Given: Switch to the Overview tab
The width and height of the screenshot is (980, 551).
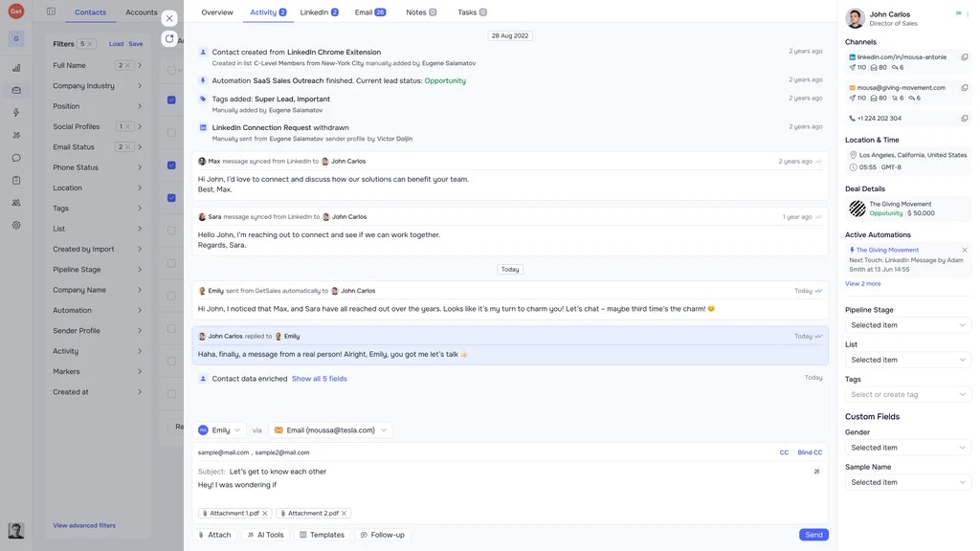Looking at the screenshot, I should 217,11.
